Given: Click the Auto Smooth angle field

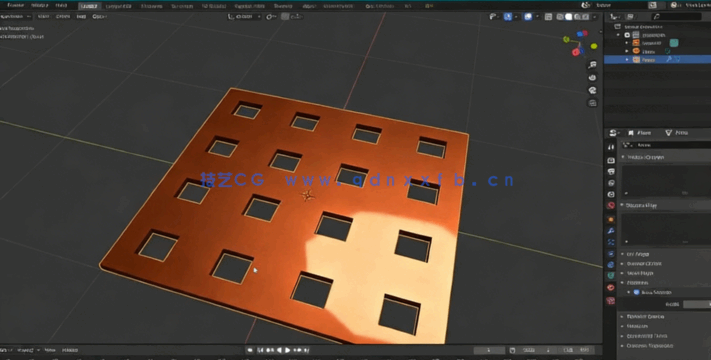Looking at the screenshot, I should coord(697,304).
